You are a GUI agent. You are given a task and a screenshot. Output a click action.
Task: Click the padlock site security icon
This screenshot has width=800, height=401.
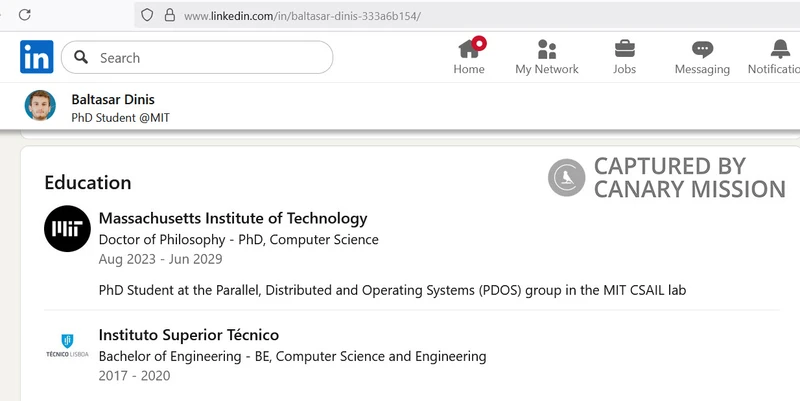point(170,15)
